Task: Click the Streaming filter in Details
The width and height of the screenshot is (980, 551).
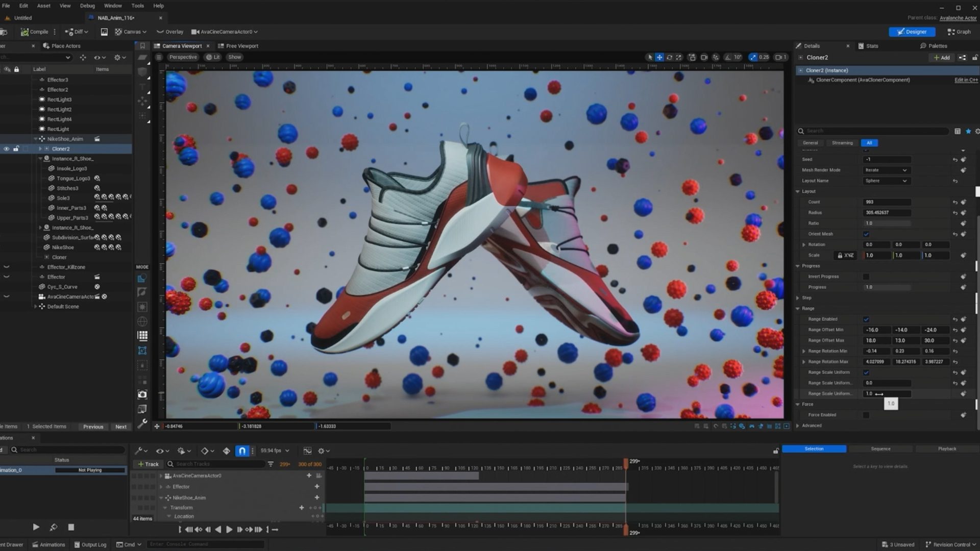Action: click(x=842, y=143)
